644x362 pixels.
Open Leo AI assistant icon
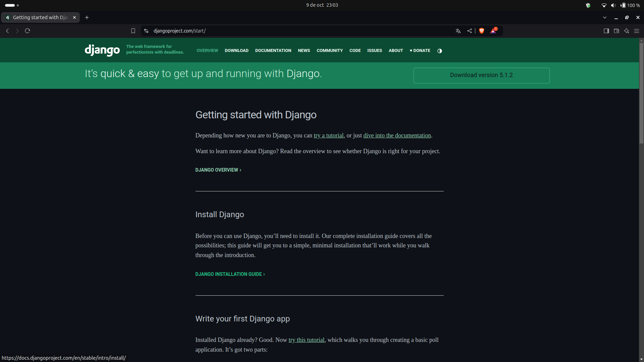click(x=626, y=31)
